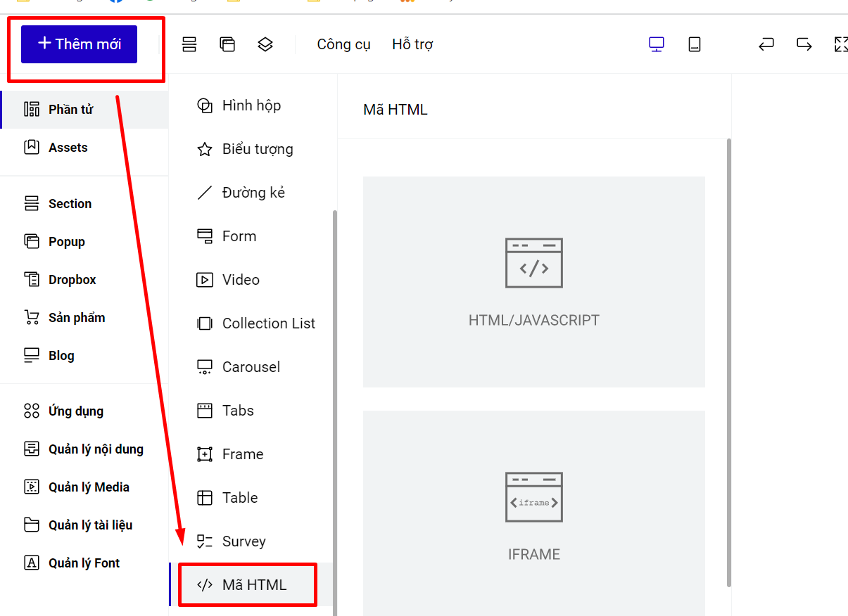Click the Thêm mới button
Viewport: 848px width, 616px height.
pos(79,44)
